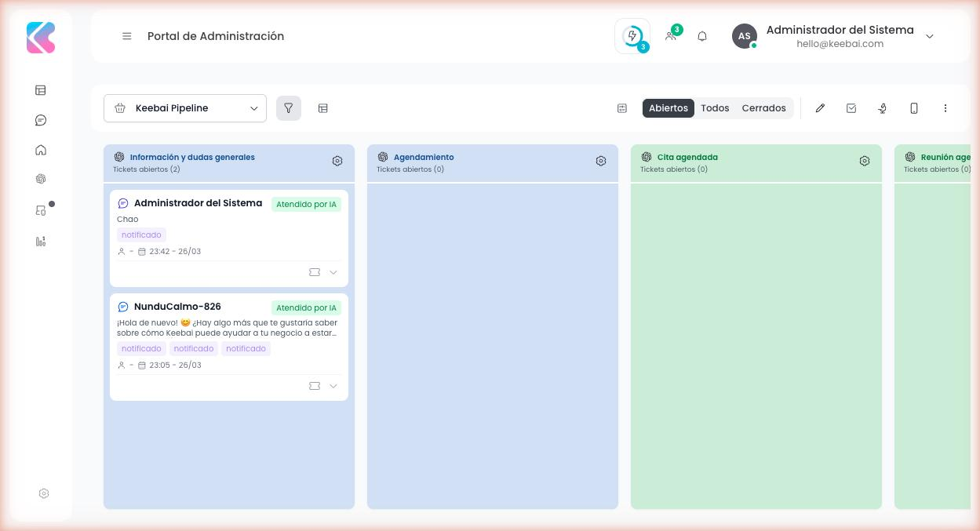Image resolution: width=980 pixels, height=531 pixels.
Task: Go to home in sidebar
Action: pyautogui.click(x=41, y=150)
